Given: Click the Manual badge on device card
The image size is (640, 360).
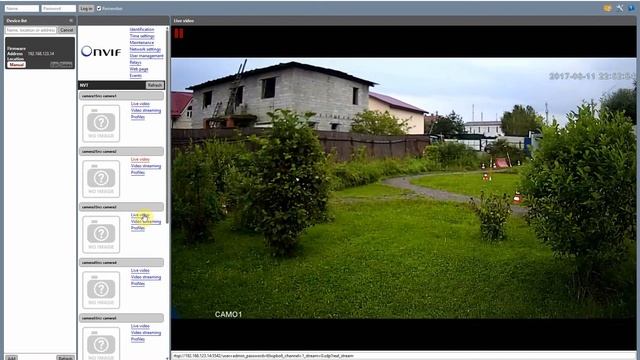Looking at the screenshot, I should [16, 64].
